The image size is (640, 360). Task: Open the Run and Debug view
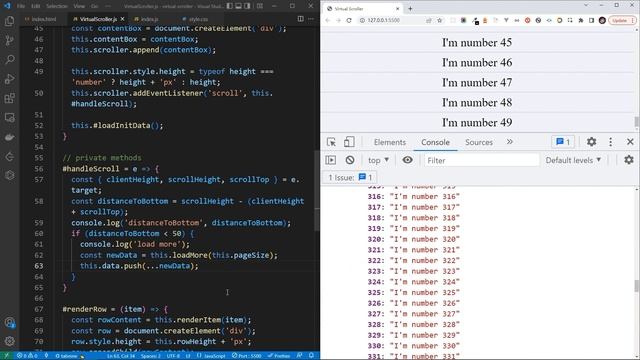click(x=9, y=79)
